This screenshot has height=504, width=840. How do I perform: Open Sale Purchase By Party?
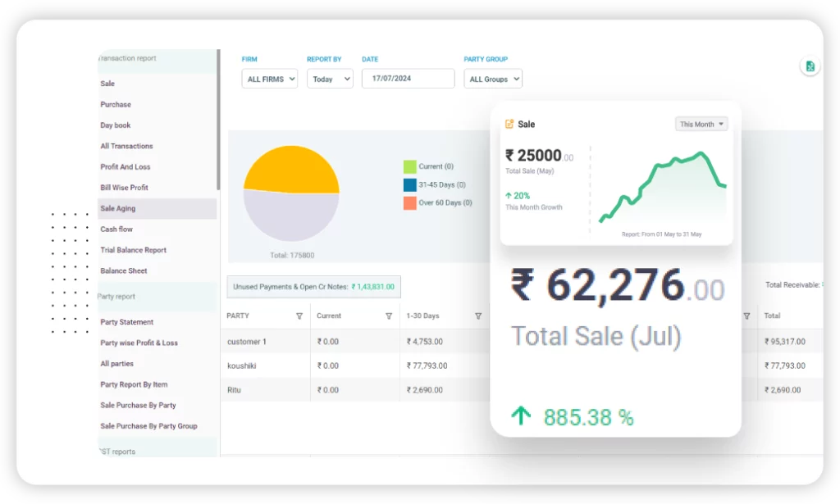(x=138, y=406)
